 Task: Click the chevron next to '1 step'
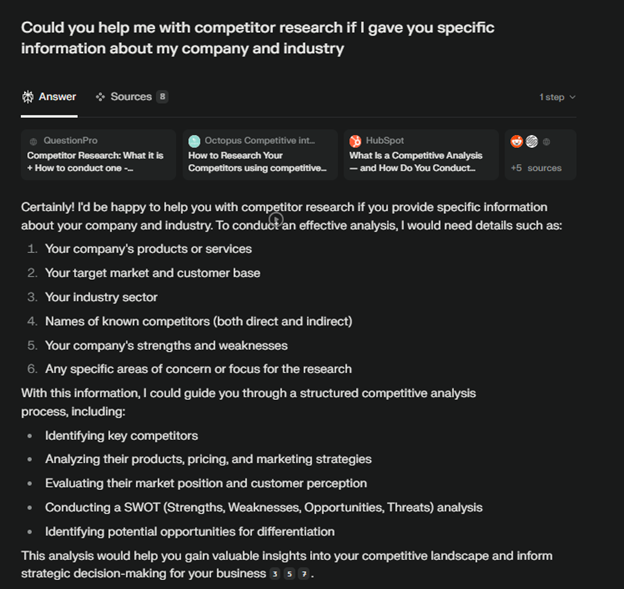(573, 97)
